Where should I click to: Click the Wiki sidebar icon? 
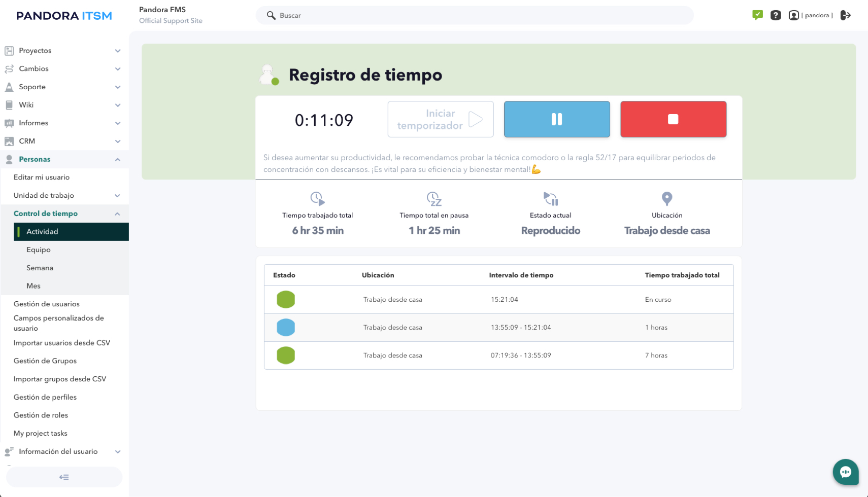point(9,105)
